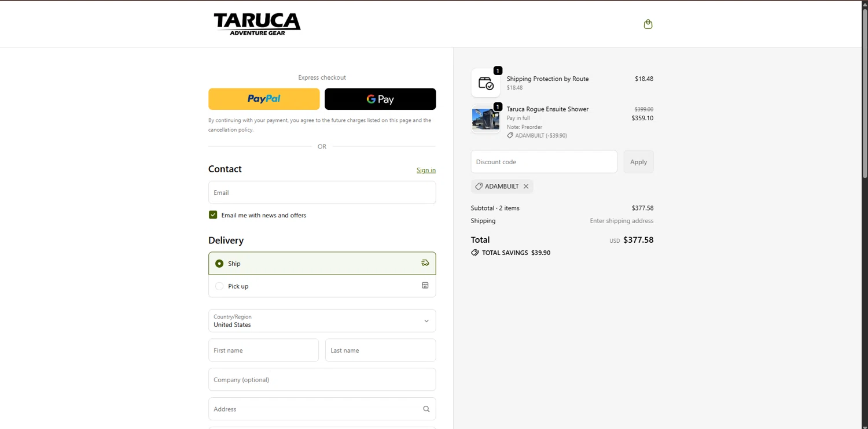Click tag icon on ADAMBUILT discount chip

click(479, 186)
